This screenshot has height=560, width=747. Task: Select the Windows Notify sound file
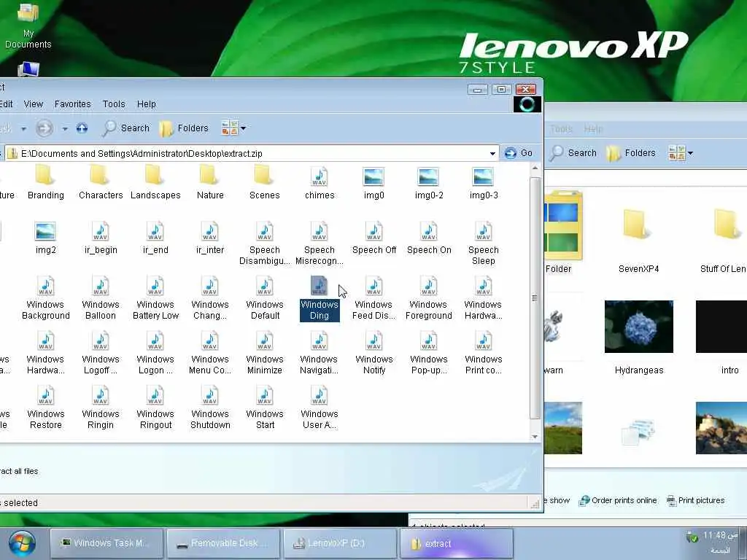[374, 352]
